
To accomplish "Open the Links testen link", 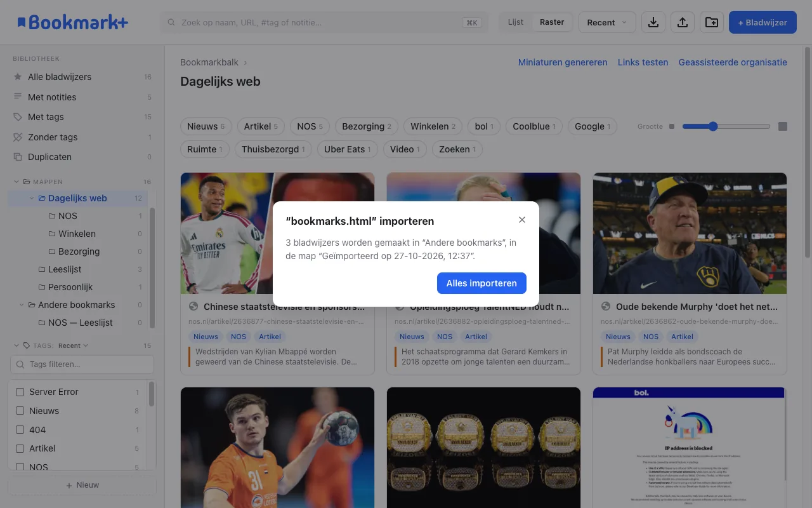I will 643,62.
